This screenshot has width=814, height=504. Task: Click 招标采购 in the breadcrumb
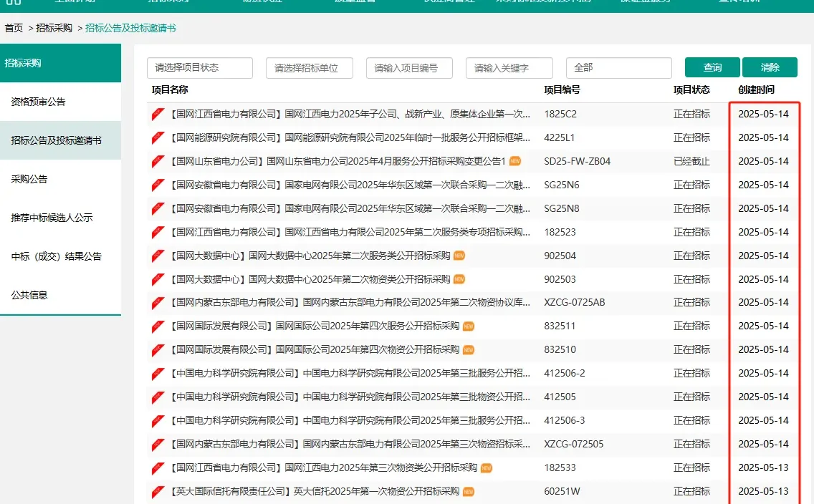(54, 28)
